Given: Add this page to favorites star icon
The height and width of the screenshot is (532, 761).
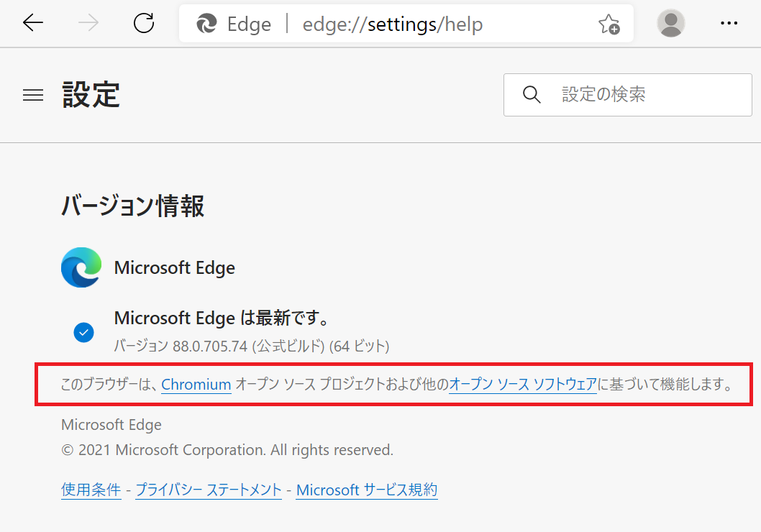Looking at the screenshot, I should click(609, 24).
